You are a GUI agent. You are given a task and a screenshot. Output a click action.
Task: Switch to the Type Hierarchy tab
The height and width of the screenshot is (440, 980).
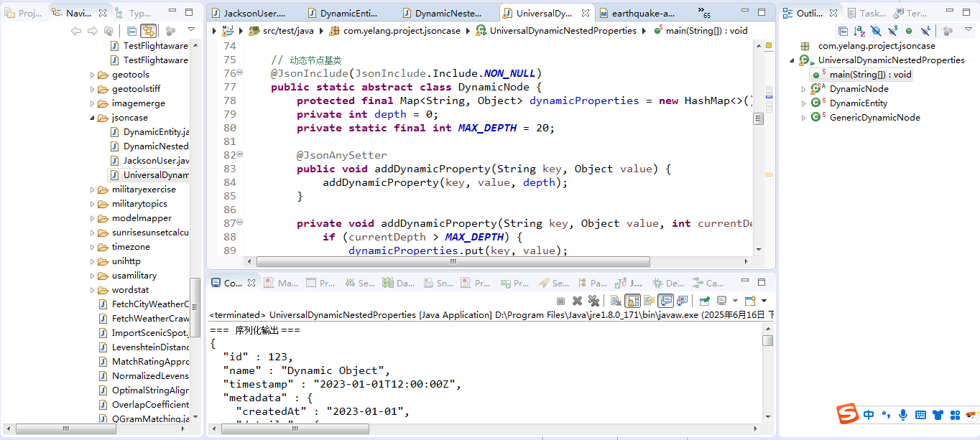point(134,13)
